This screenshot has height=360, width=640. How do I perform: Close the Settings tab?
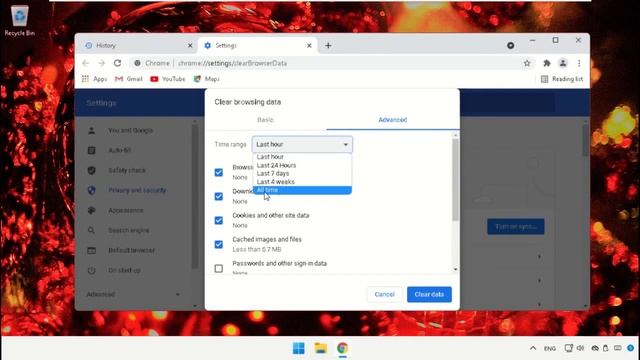[309, 46]
